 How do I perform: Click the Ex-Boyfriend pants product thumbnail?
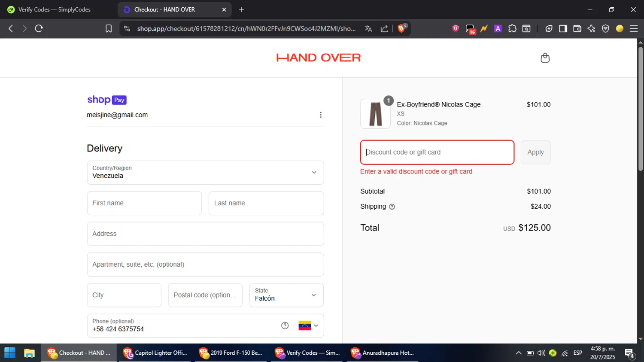[376, 114]
